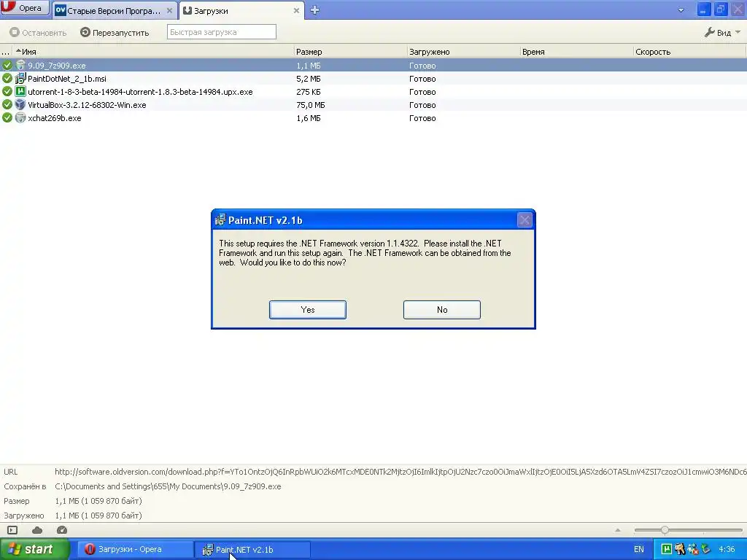Select the 9.09_7z909.exe download row
This screenshot has height=560, width=747.
[373, 65]
